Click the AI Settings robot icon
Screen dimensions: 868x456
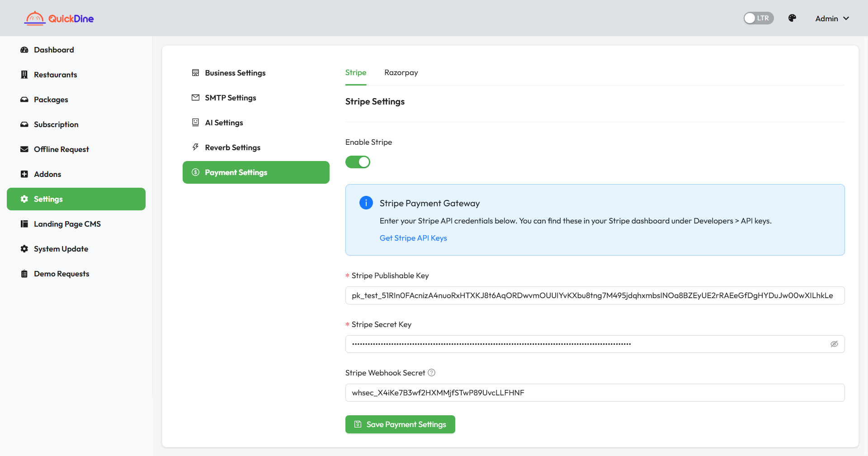195,123
